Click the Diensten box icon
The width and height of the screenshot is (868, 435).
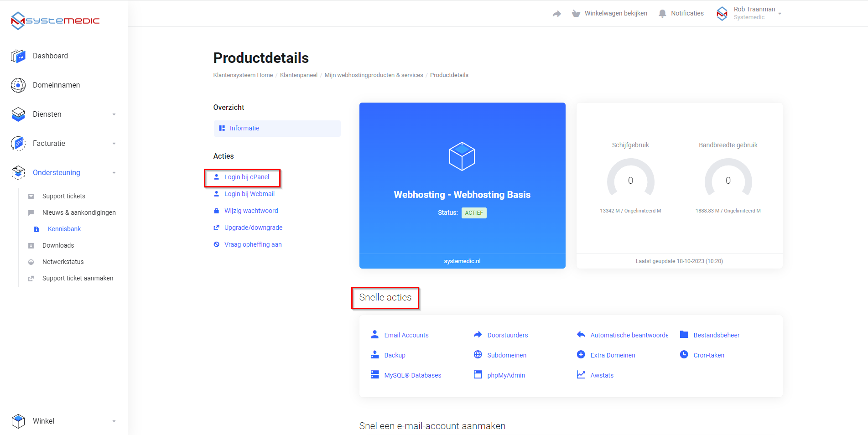point(18,114)
